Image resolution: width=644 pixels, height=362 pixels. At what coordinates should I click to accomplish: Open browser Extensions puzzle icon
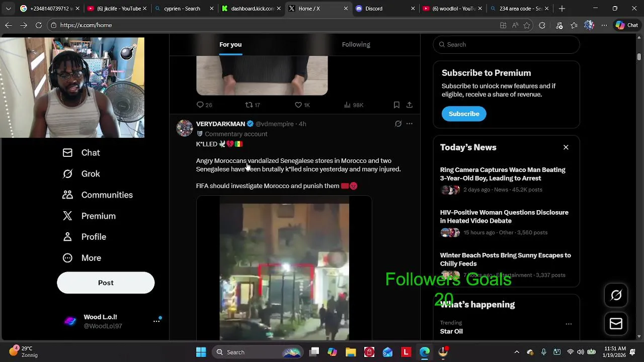(x=542, y=25)
